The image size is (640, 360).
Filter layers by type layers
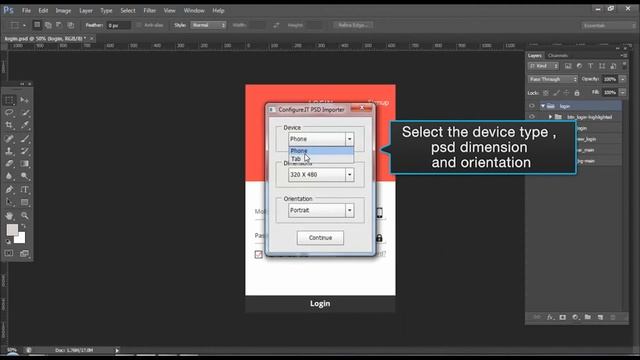click(590, 66)
